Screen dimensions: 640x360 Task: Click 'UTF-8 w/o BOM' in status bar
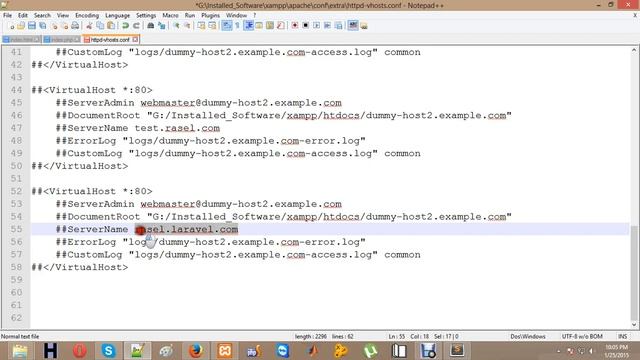[x=582, y=337]
